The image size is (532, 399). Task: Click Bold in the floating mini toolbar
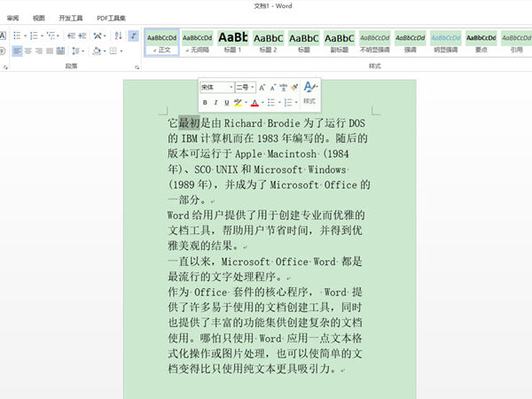click(x=204, y=103)
